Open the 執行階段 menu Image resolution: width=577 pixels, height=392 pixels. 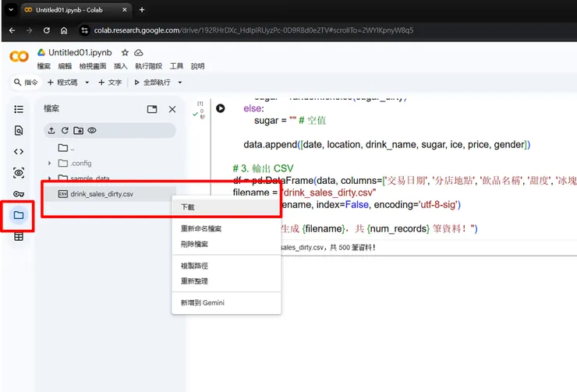(148, 66)
